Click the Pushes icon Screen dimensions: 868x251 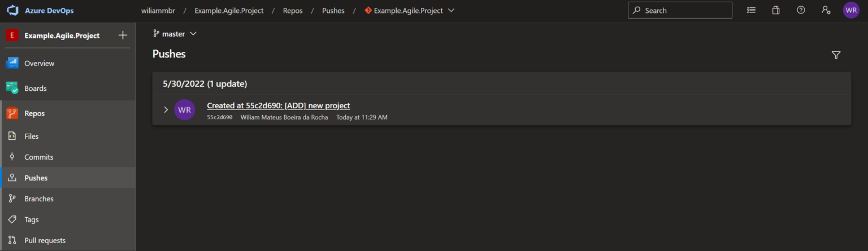click(x=12, y=178)
